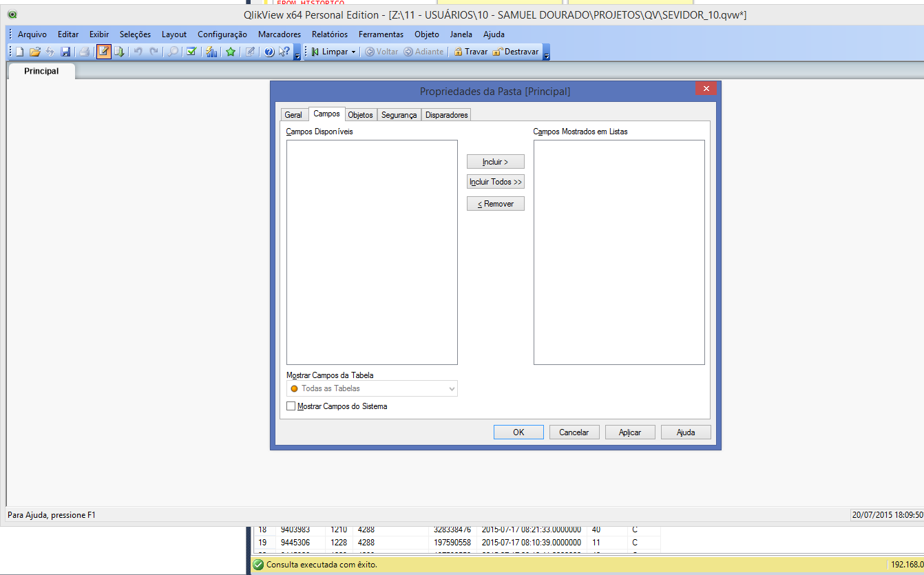Click the What's This pointer help icon
Viewport: 924px width, 575px height.
[284, 52]
